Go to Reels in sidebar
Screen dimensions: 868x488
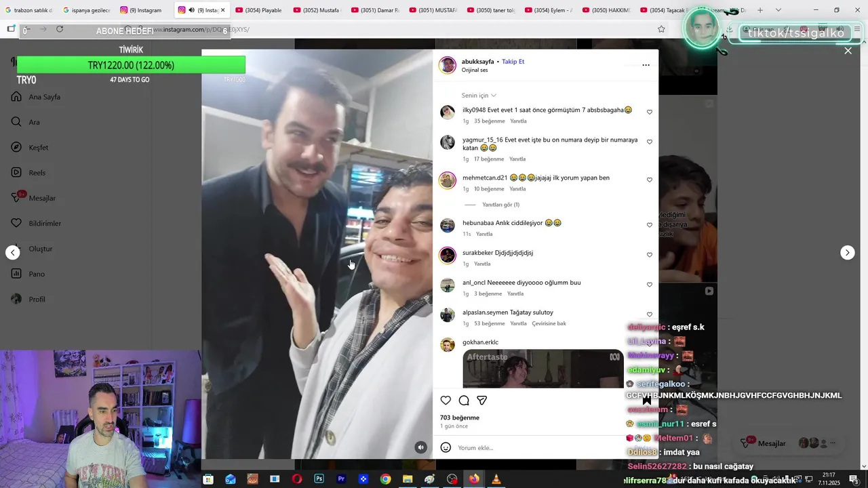(28, 173)
